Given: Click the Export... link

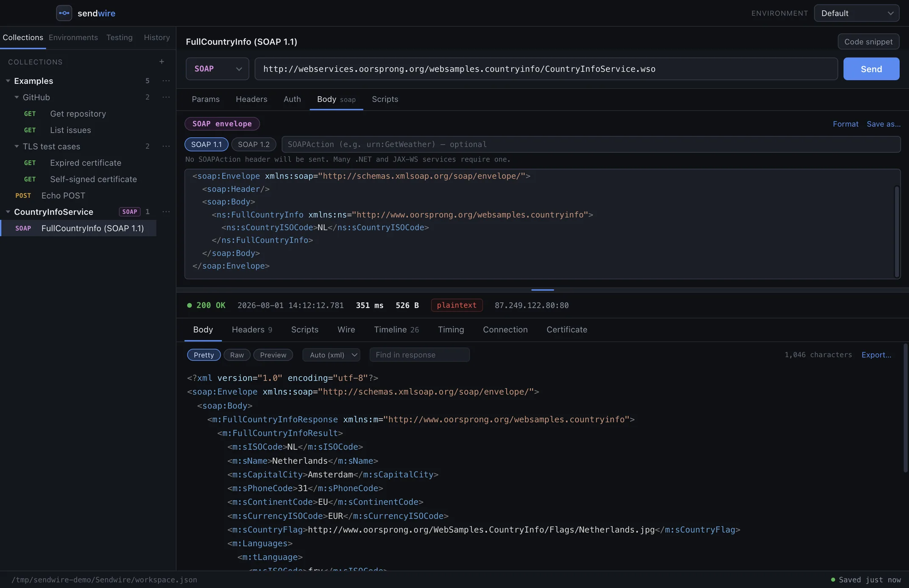Looking at the screenshot, I should (x=876, y=355).
